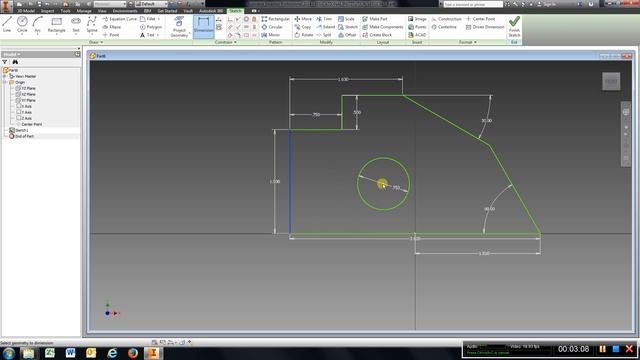Insert Points into the sketch
This screenshot has width=640, height=360.
click(x=417, y=27)
